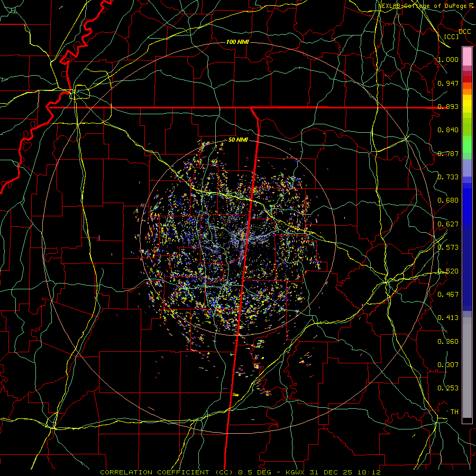Image resolution: width=476 pixels, height=476 pixels.
Task: Click the "31 DEC 25" date text
Action: click(x=331, y=472)
